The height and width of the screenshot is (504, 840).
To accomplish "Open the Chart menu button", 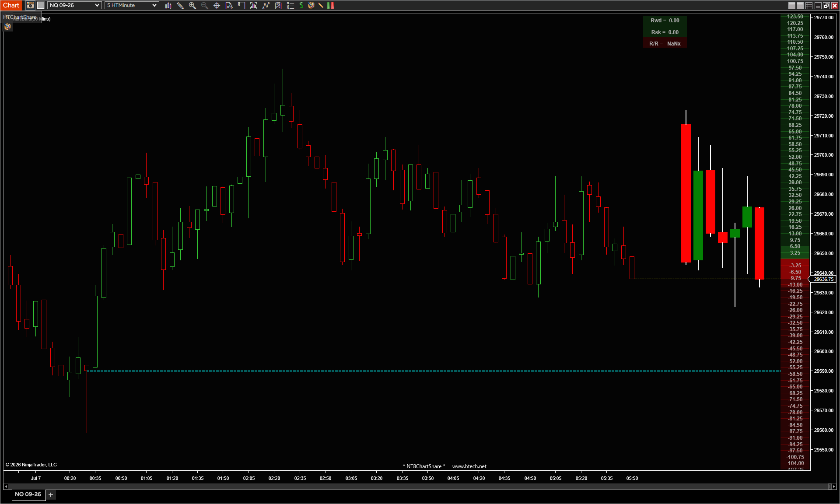I will tap(11, 5).
